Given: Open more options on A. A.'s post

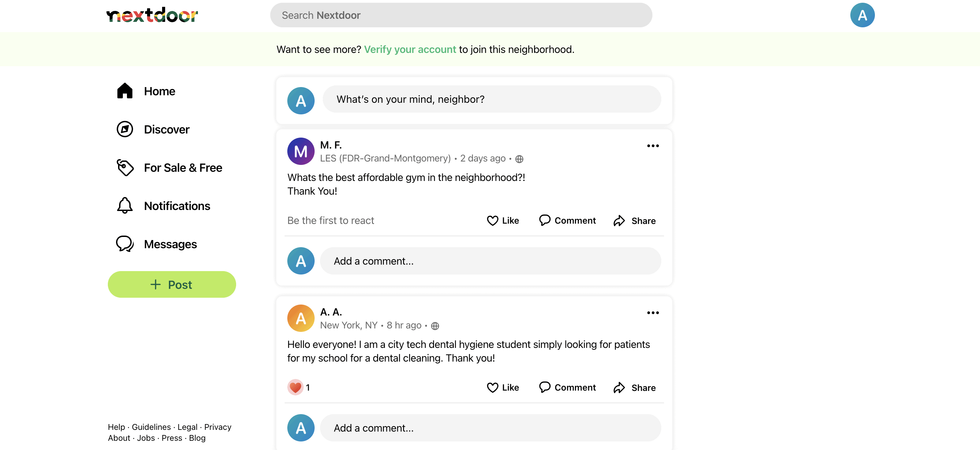Looking at the screenshot, I should (652, 313).
